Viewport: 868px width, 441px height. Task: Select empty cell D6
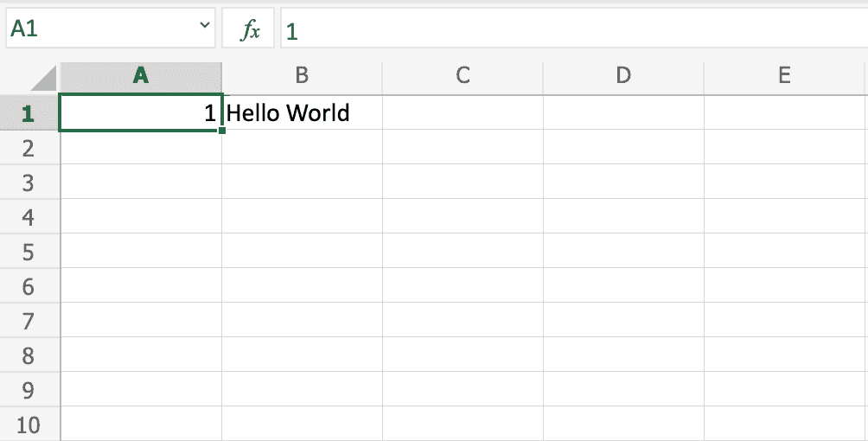coord(623,286)
